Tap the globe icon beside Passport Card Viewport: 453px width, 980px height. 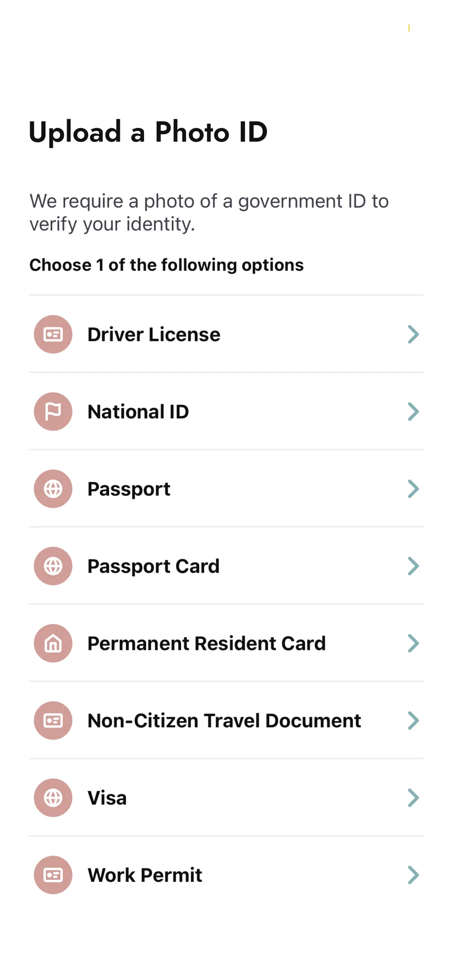click(53, 566)
